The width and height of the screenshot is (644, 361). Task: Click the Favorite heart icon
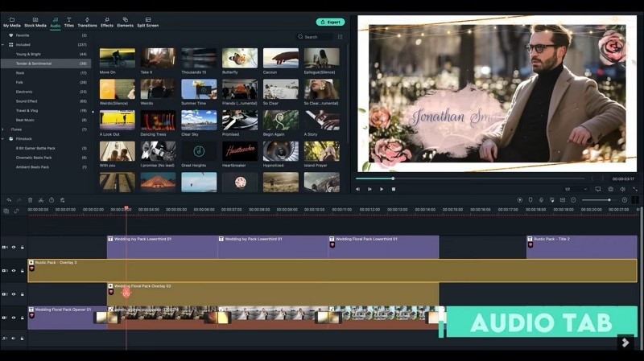11,35
